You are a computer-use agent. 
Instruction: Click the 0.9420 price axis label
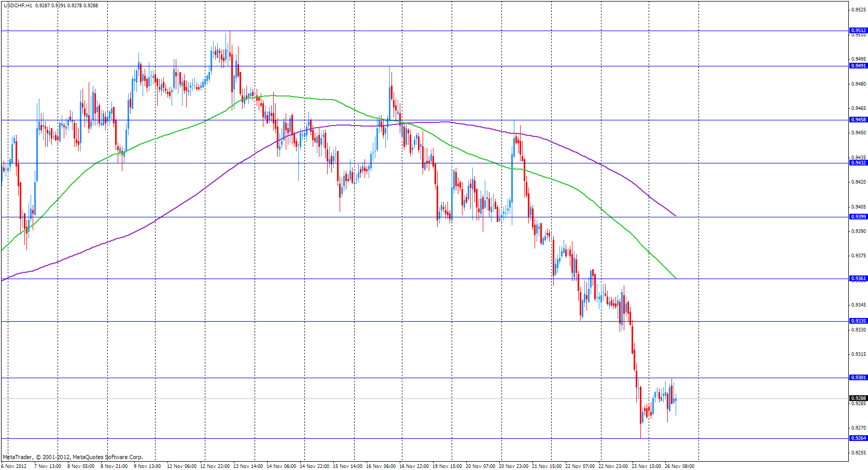(x=859, y=182)
